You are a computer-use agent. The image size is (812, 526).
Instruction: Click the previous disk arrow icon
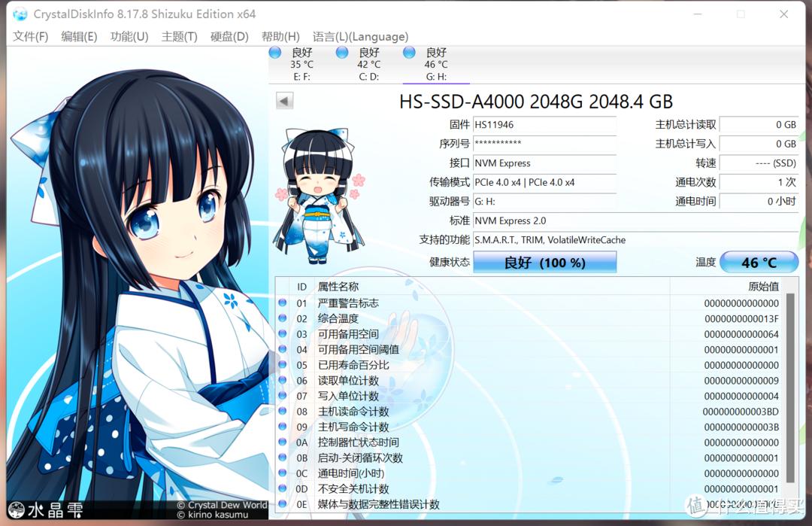click(x=283, y=100)
